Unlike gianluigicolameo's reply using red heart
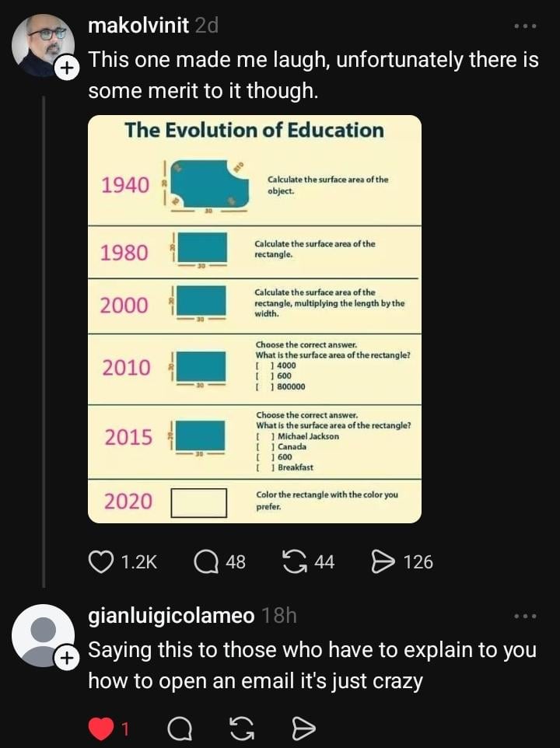 tap(100, 729)
